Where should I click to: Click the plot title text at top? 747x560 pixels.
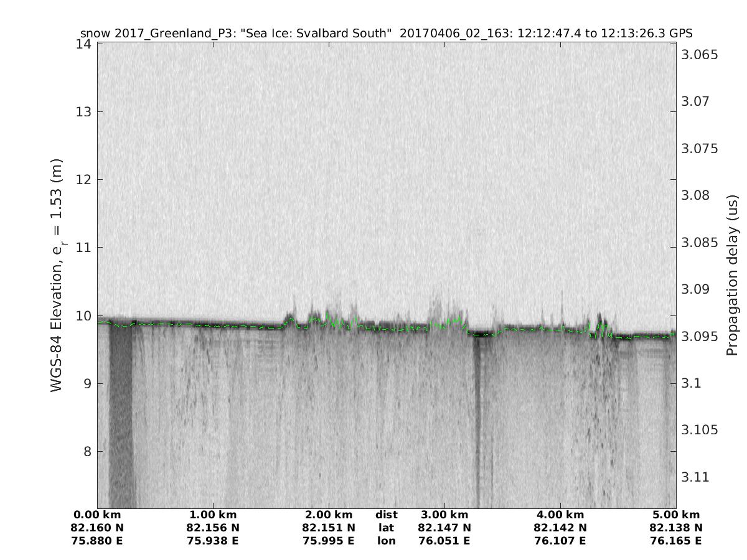click(x=386, y=33)
